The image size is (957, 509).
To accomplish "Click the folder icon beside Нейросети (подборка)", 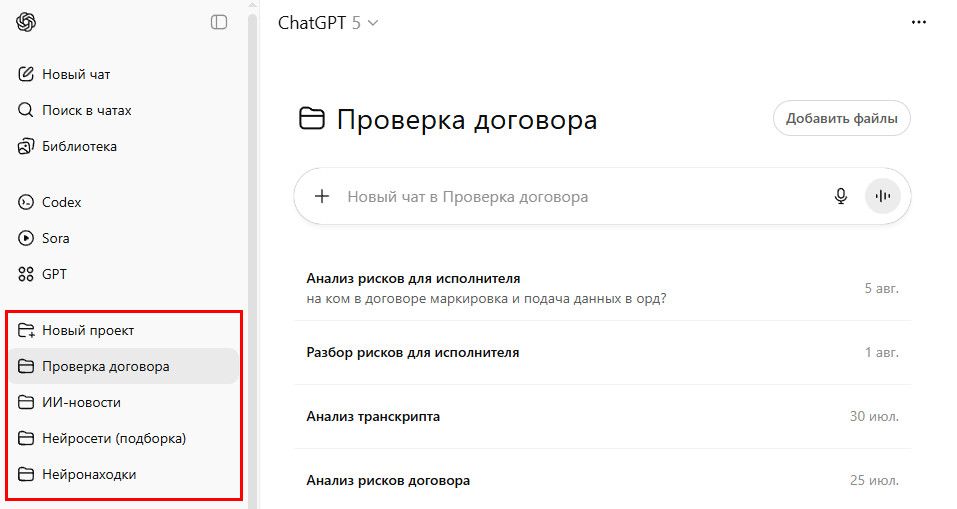I will coord(26,438).
